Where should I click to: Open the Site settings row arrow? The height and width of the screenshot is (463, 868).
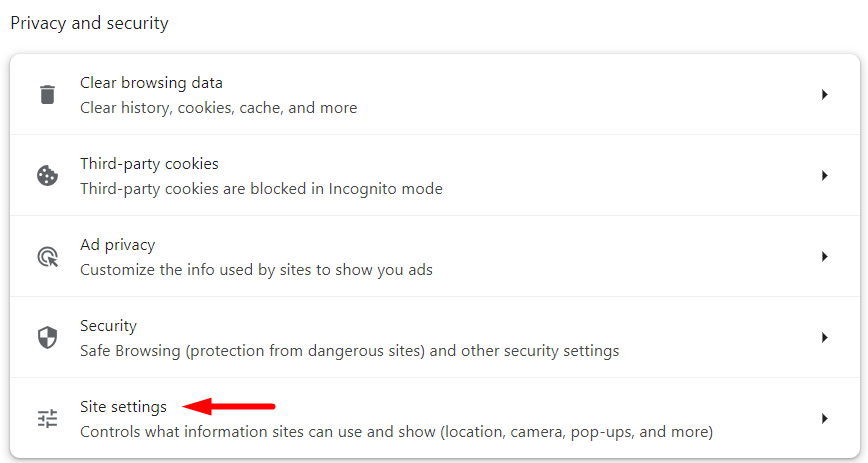click(x=824, y=418)
